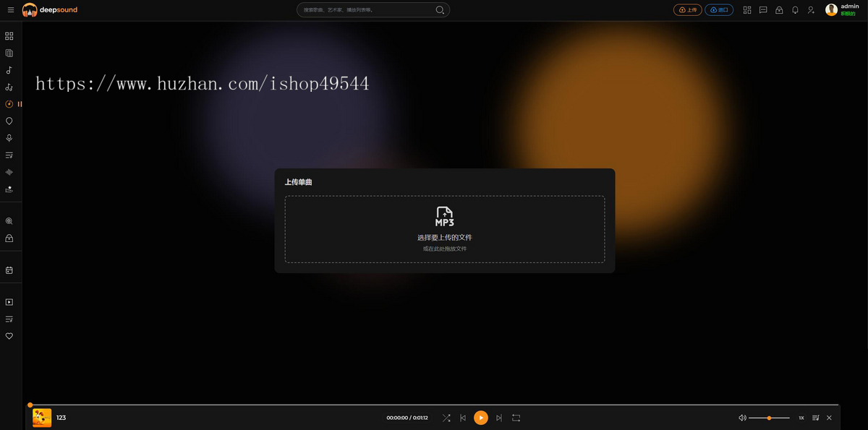Click the blue 进口 import button
This screenshot has height=430, width=868.
click(x=718, y=10)
